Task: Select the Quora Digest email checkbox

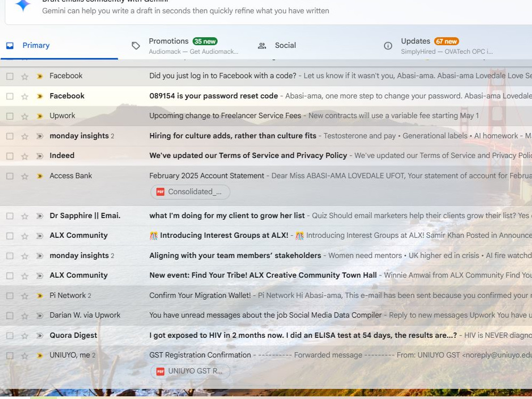Action: point(10,336)
